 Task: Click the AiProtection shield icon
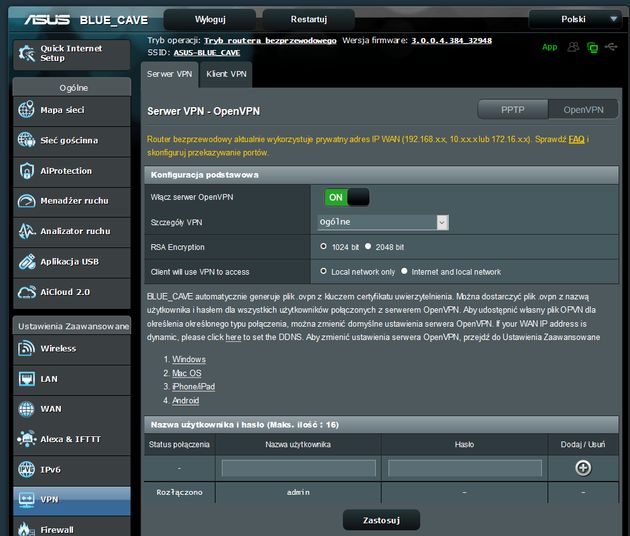click(27, 170)
